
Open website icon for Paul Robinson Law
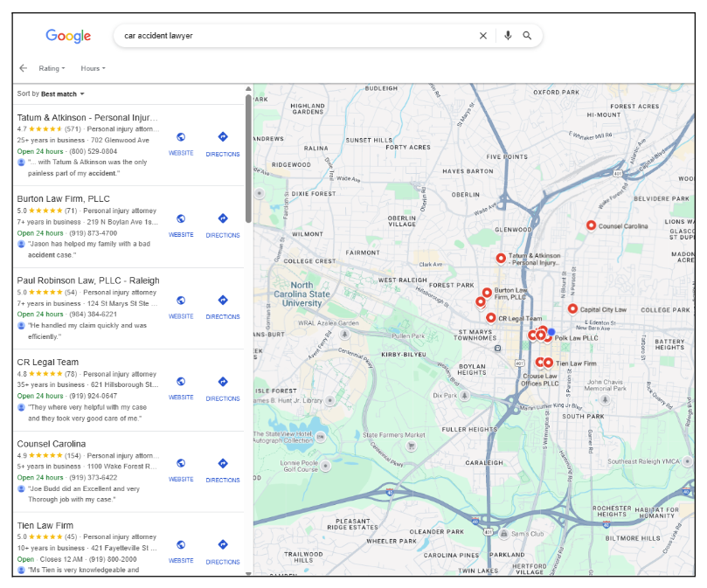(x=181, y=301)
